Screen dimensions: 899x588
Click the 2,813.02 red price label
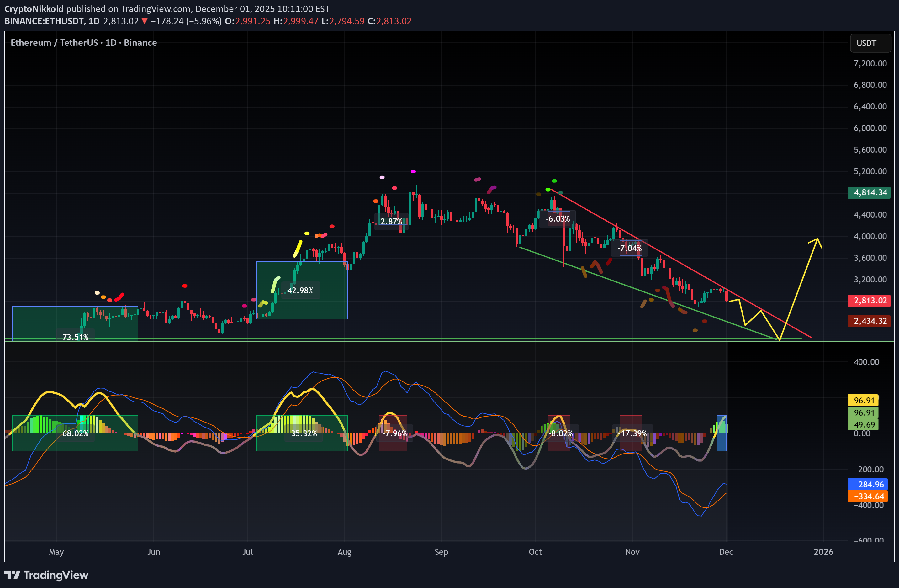pos(870,301)
